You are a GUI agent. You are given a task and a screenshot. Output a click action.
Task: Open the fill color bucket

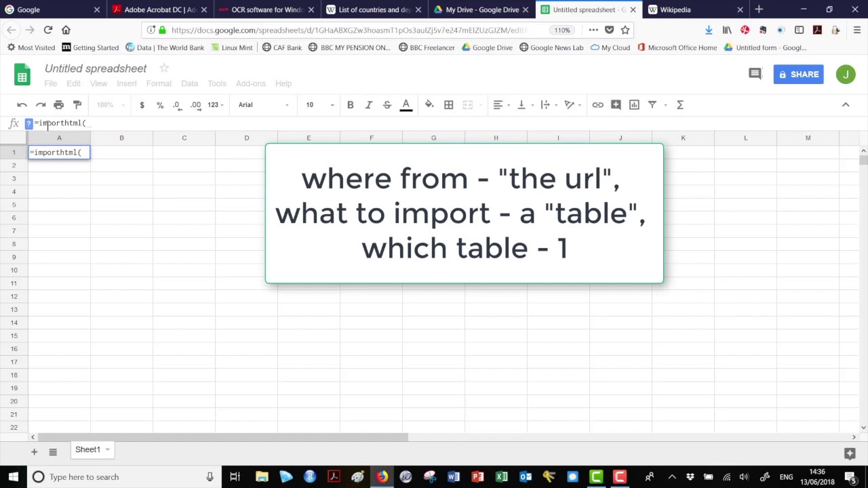pos(429,104)
